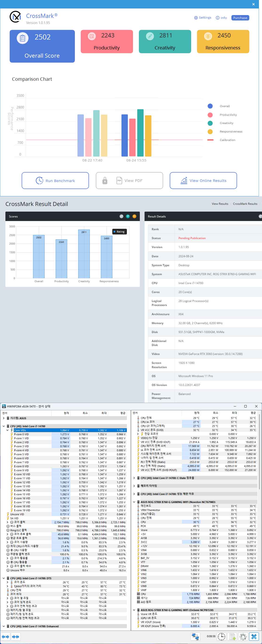The image size is (262, 644).
Task: Expand C-State 점유율 group in right pane
Action: (134, 478)
